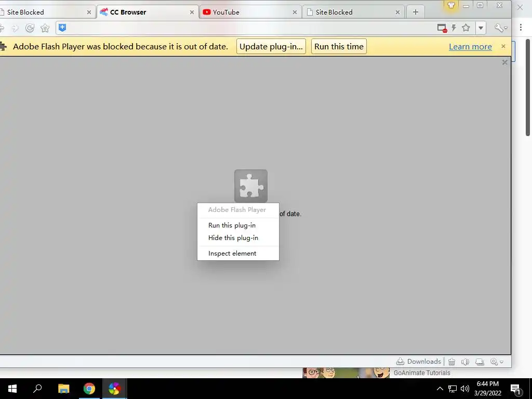Open the taskbar clock and date
532x399 pixels.
click(x=487, y=389)
